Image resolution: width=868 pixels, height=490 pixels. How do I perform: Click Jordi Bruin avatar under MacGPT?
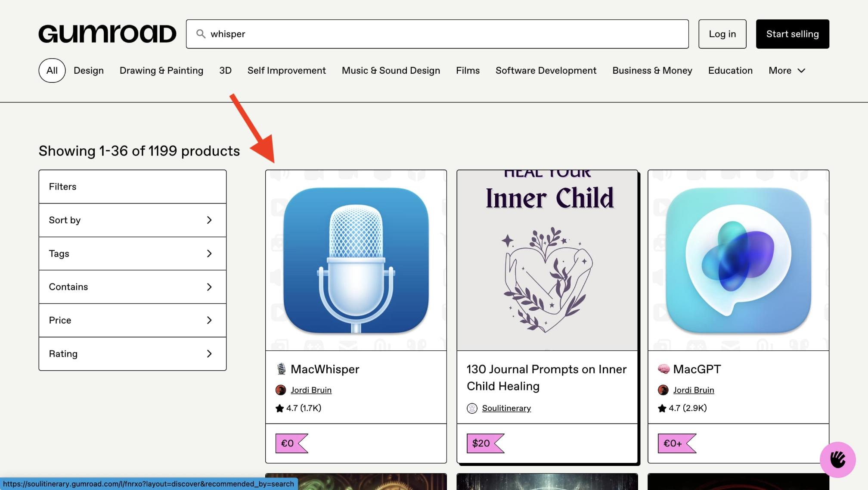pos(663,390)
